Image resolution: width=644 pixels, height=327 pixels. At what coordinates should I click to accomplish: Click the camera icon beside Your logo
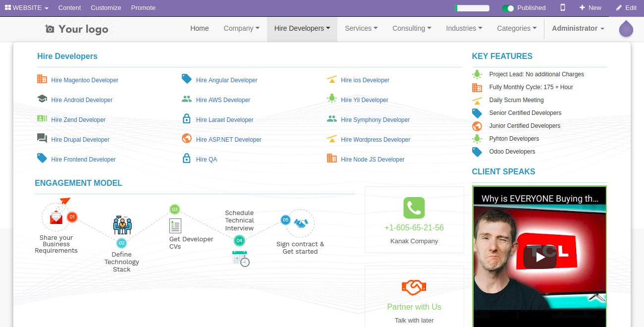tap(50, 29)
